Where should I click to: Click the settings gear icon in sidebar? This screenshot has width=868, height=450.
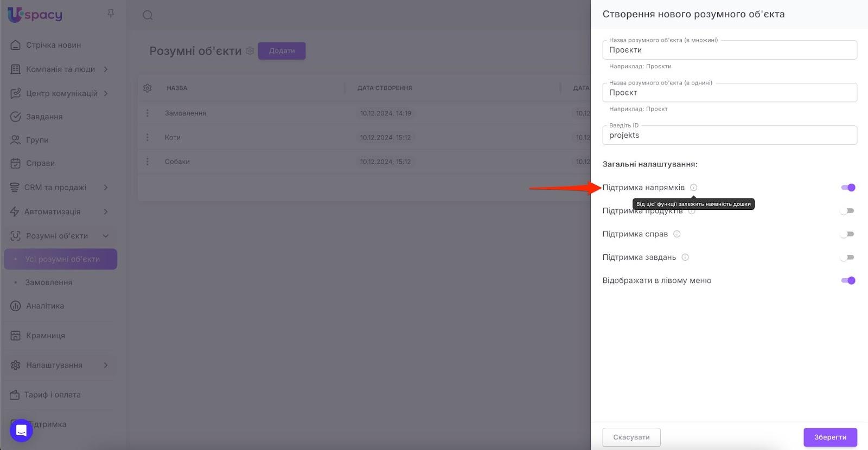click(x=16, y=365)
